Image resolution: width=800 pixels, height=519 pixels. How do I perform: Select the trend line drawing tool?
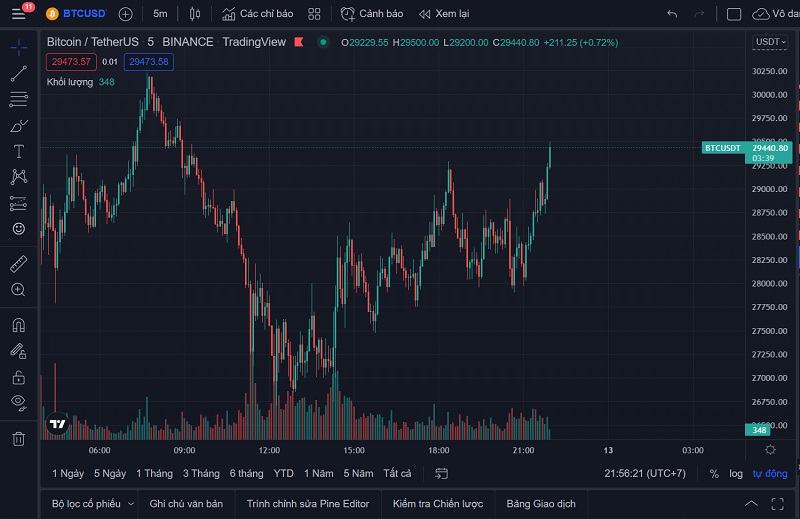pyautogui.click(x=19, y=73)
